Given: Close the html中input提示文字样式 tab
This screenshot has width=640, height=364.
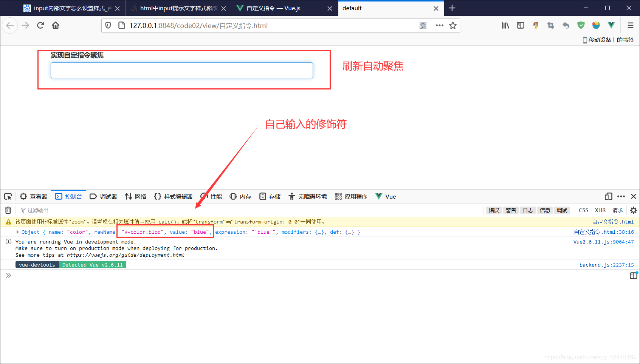Looking at the screenshot, I should click(223, 8).
